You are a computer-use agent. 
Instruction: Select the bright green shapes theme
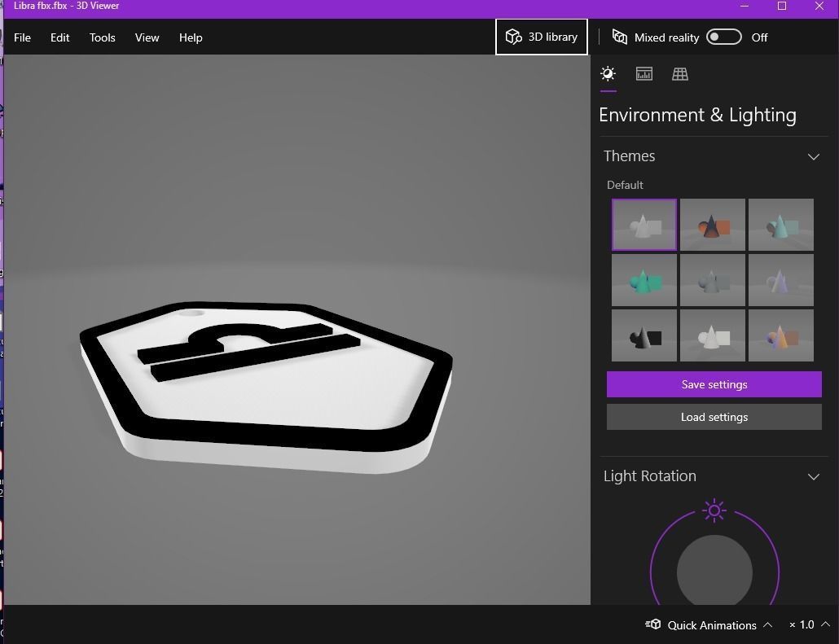[644, 280]
